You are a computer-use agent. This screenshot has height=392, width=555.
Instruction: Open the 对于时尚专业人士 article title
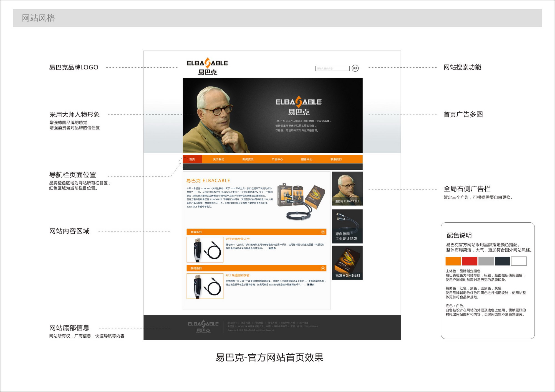tap(238, 239)
